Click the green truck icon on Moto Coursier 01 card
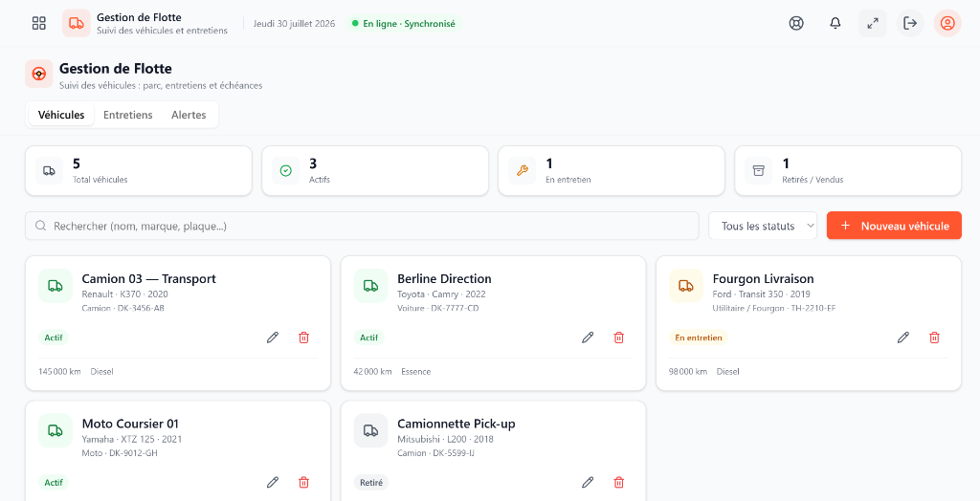The width and height of the screenshot is (980, 501). 55,430
